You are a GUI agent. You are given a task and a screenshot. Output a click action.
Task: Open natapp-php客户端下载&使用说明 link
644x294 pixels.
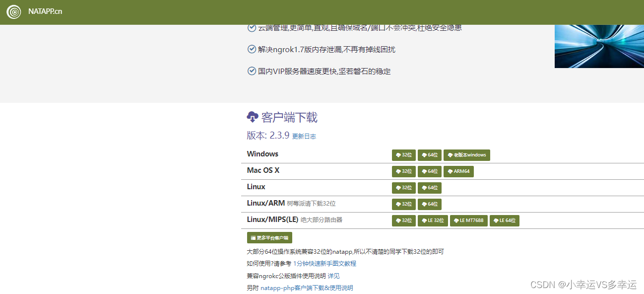click(307, 288)
